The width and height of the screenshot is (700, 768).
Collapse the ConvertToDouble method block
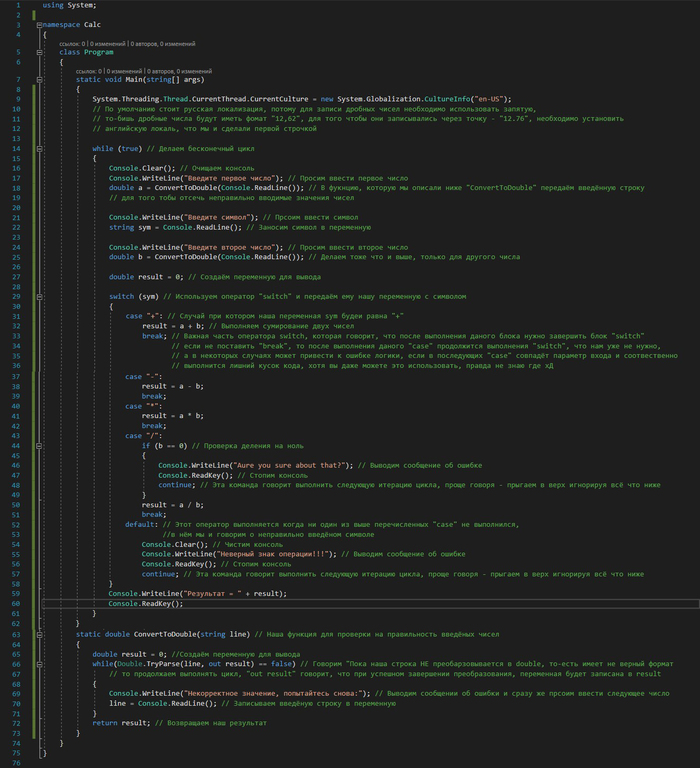[37, 634]
